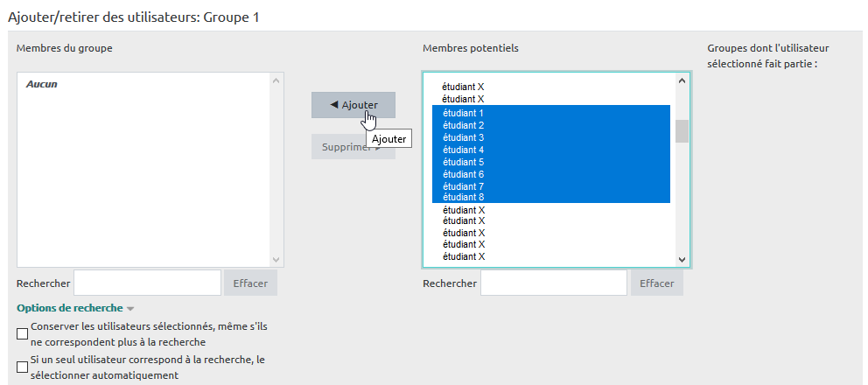Screen dimensions: 868x385
Task: Select étudiant 8 in the list
Action: pyautogui.click(x=463, y=198)
